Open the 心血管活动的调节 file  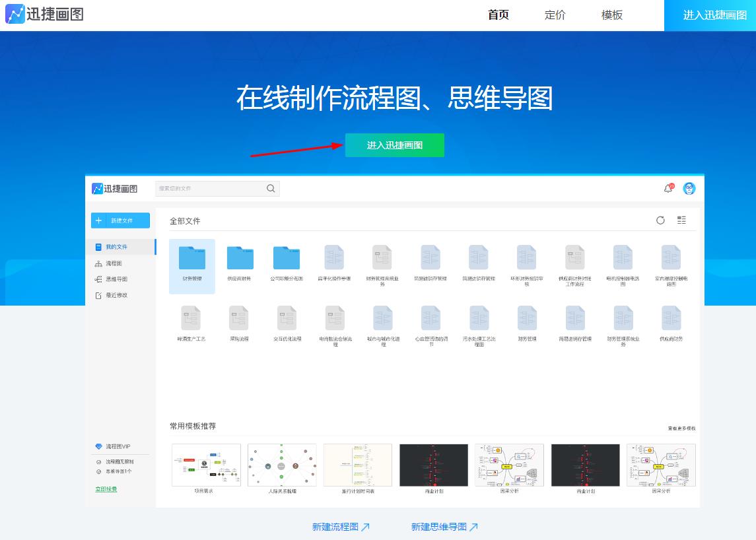pos(431,325)
